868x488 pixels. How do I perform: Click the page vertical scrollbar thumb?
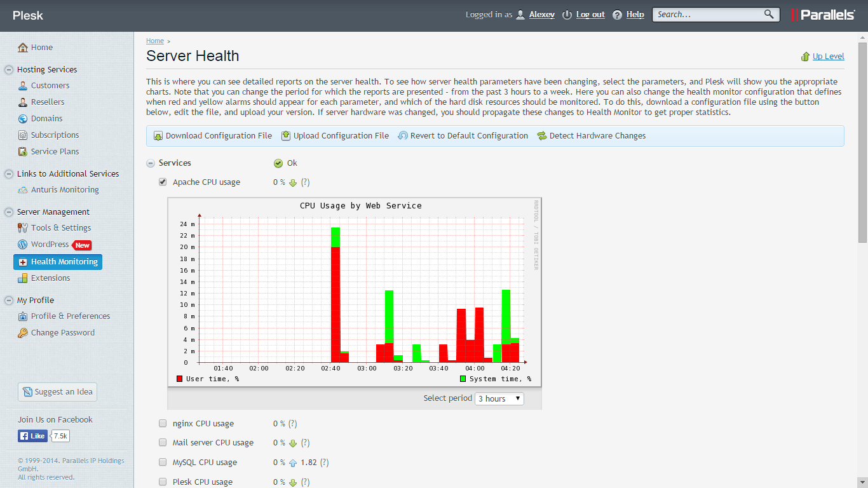click(862, 140)
